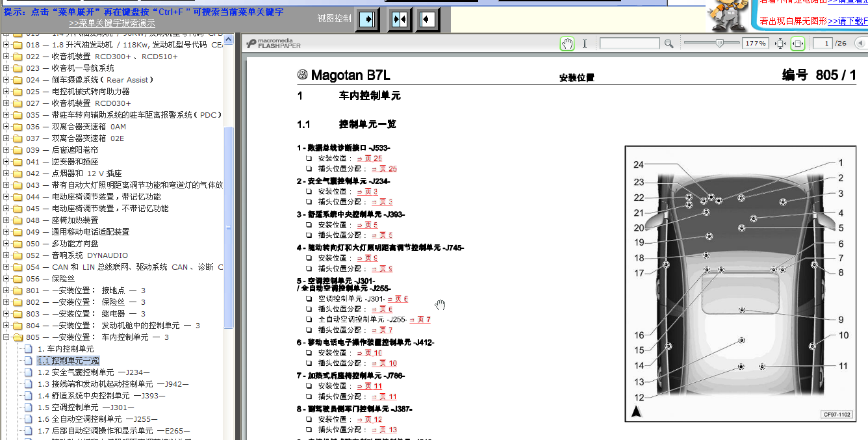
Task: Expand the 024 倒车摄像系统 node
Action: pyautogui.click(x=6, y=80)
